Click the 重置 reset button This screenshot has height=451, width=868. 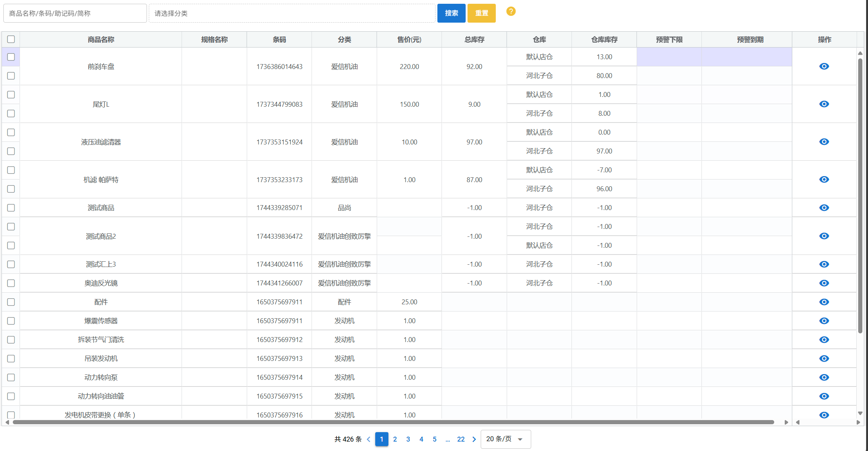click(481, 13)
